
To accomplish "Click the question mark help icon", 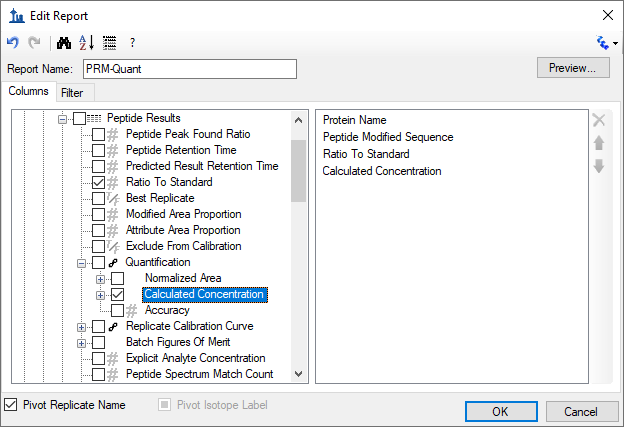I will pyautogui.click(x=133, y=43).
